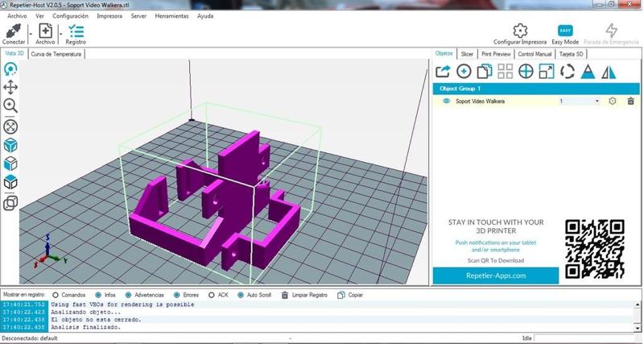Click the zoom magnifier tool
The height and width of the screenshot is (344, 644).
pyautogui.click(x=10, y=106)
